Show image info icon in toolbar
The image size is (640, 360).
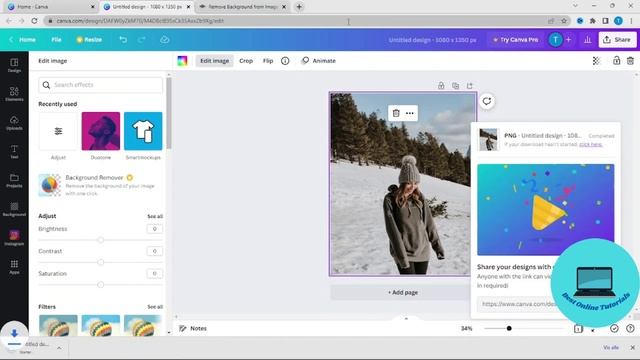coord(285,61)
